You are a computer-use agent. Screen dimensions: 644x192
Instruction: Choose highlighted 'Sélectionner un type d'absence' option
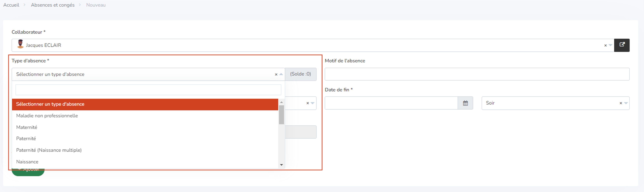pyautogui.click(x=145, y=104)
